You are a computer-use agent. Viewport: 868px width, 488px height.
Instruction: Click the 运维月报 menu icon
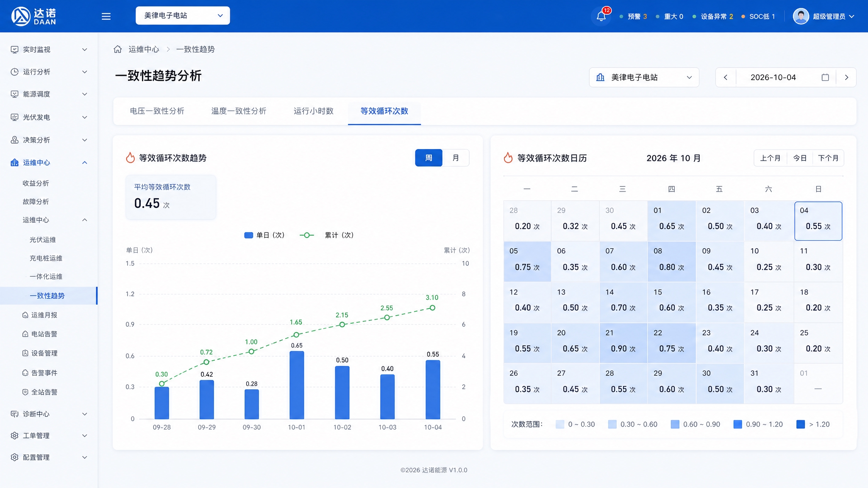coord(25,315)
